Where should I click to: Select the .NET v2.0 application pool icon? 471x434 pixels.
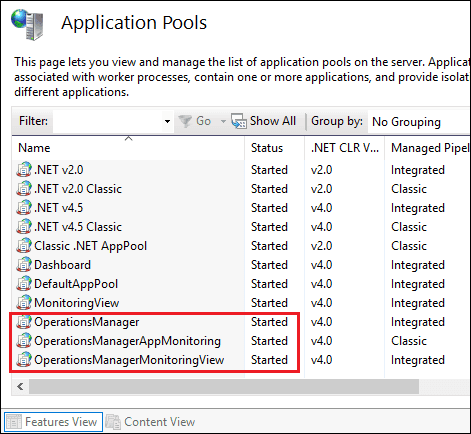(24, 170)
